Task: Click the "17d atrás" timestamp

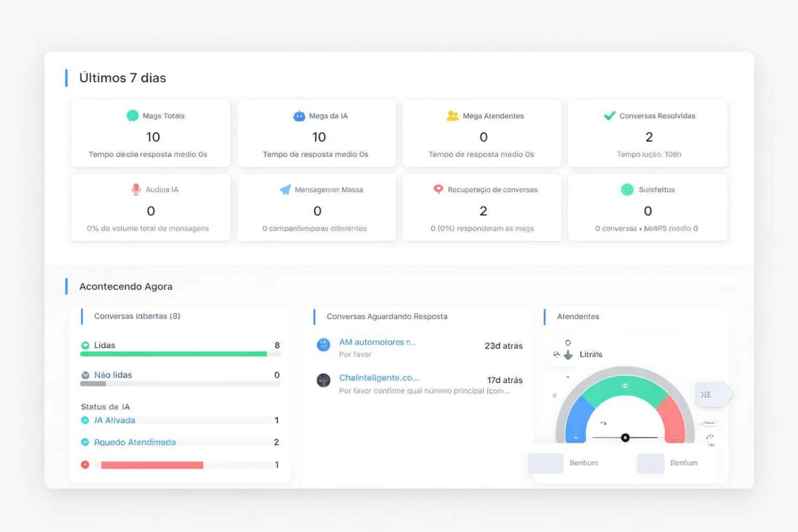Action: (505, 380)
